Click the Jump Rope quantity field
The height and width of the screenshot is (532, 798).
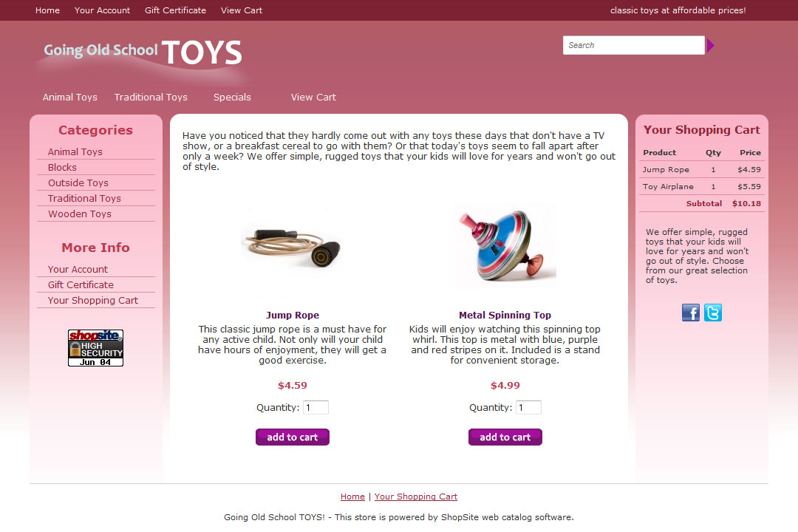coord(316,407)
